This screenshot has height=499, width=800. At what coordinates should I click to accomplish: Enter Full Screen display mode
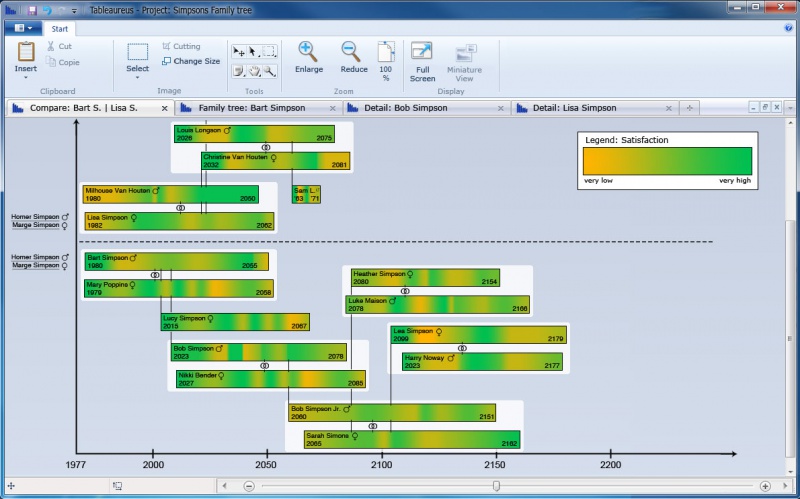pos(422,62)
